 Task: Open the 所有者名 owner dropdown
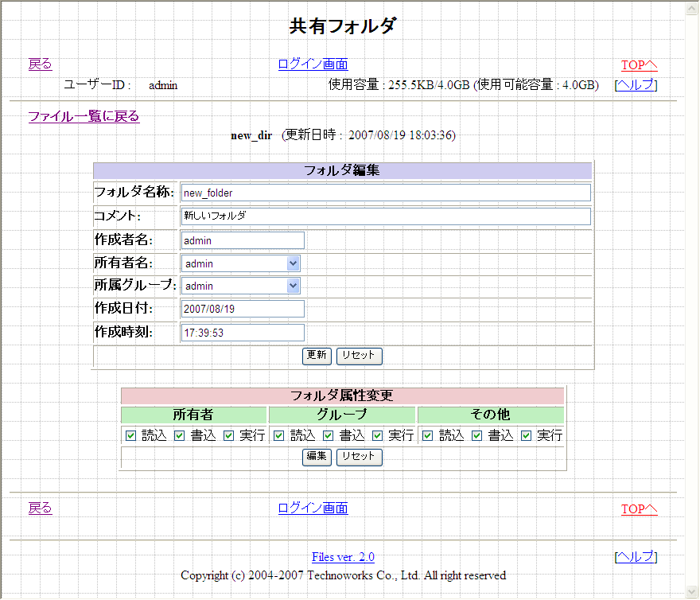point(241,263)
